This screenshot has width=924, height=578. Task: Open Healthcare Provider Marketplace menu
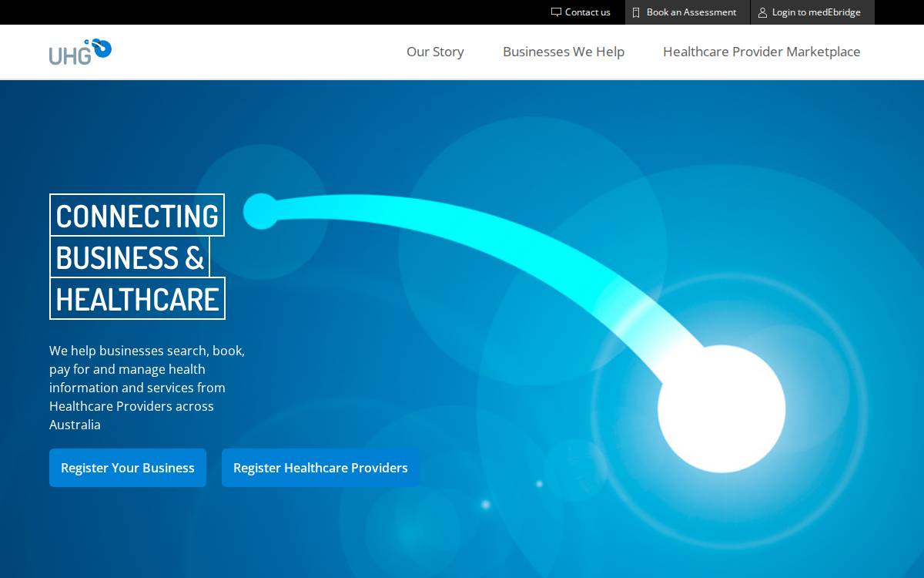[x=762, y=52]
